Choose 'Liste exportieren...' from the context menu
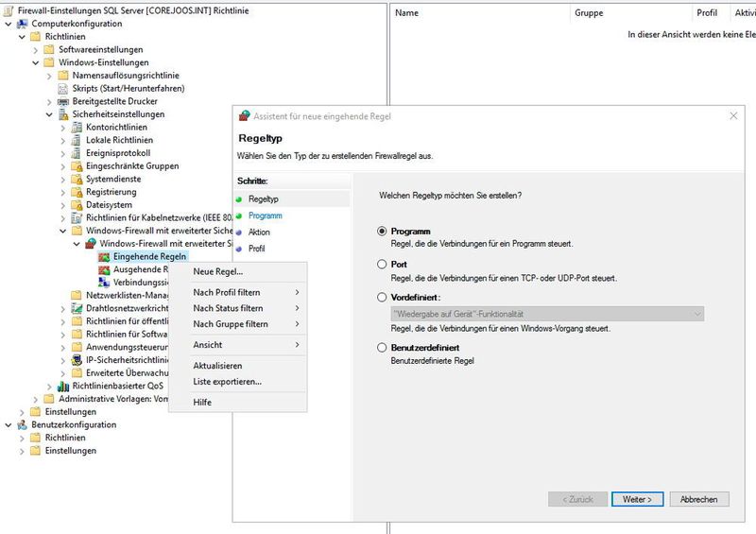This screenshot has height=534, width=756. [x=238, y=382]
